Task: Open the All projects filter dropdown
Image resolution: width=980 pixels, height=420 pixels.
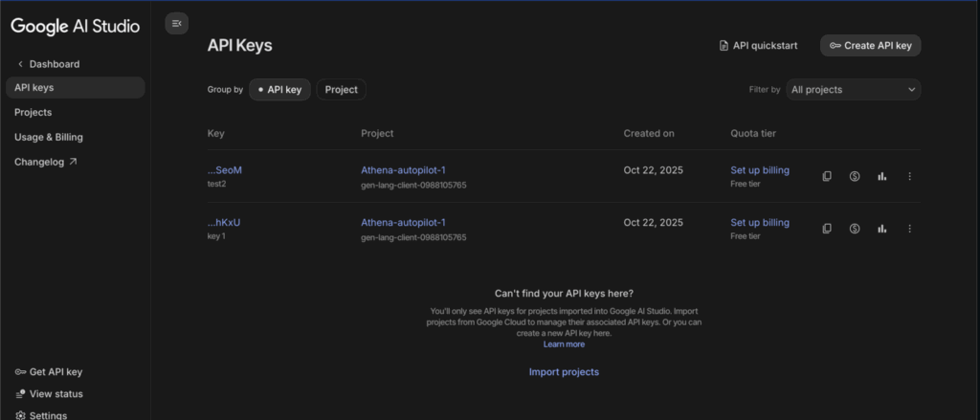Action: (x=853, y=90)
